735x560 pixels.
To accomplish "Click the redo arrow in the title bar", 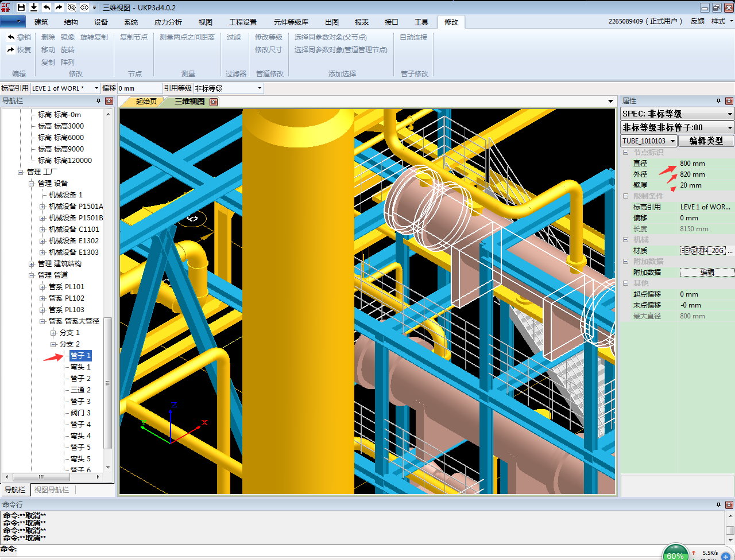I will [59, 7].
